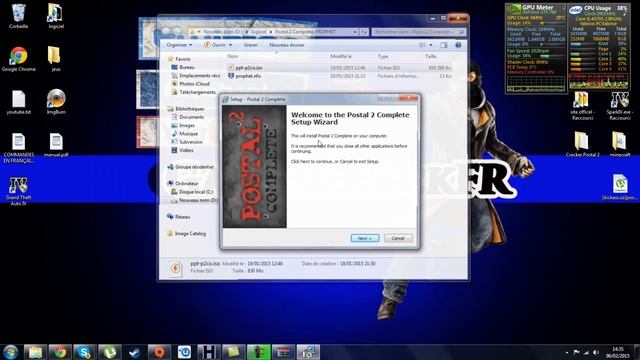This screenshot has height=360, width=640.
Task: Open Disque local (C:) drive
Action: click(x=196, y=192)
